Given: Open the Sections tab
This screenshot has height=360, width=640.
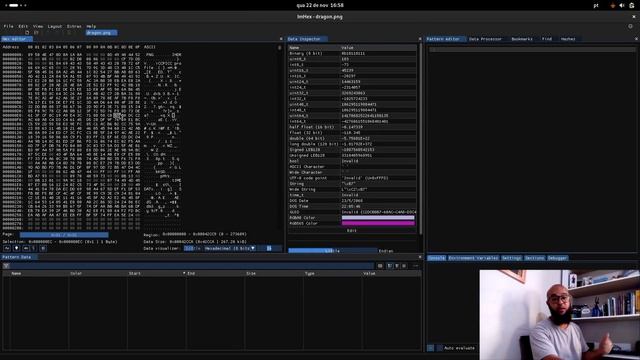Looking at the screenshot, I should point(534,258).
